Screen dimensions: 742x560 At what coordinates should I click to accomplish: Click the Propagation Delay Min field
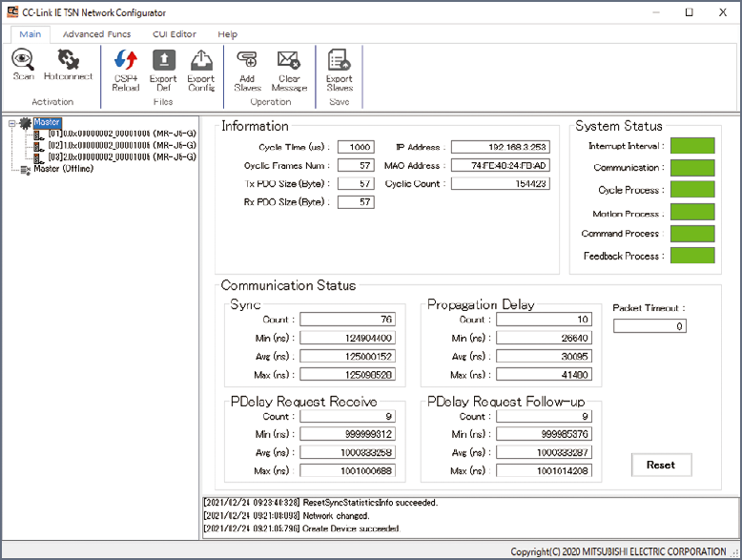click(544, 338)
